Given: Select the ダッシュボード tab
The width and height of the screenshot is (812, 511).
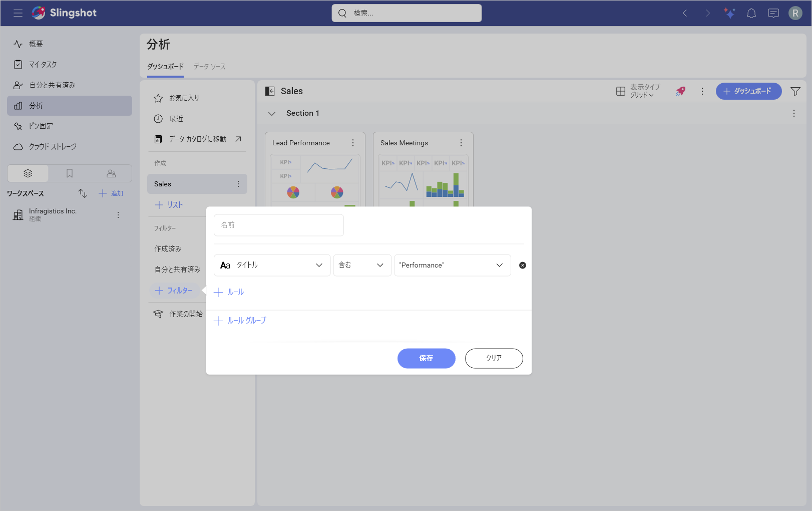Looking at the screenshot, I should click(165, 66).
